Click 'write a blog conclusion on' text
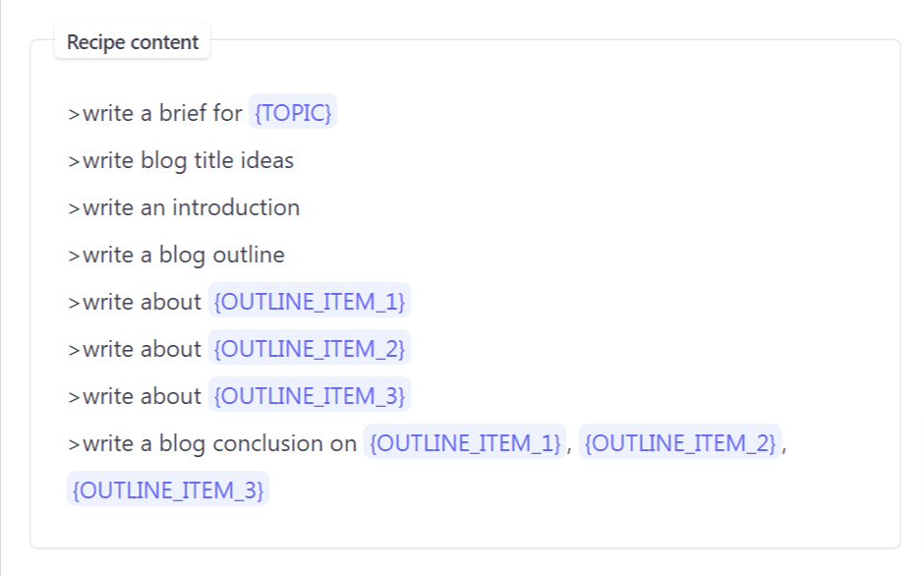Screen dimensions: 924x576 (x=220, y=443)
